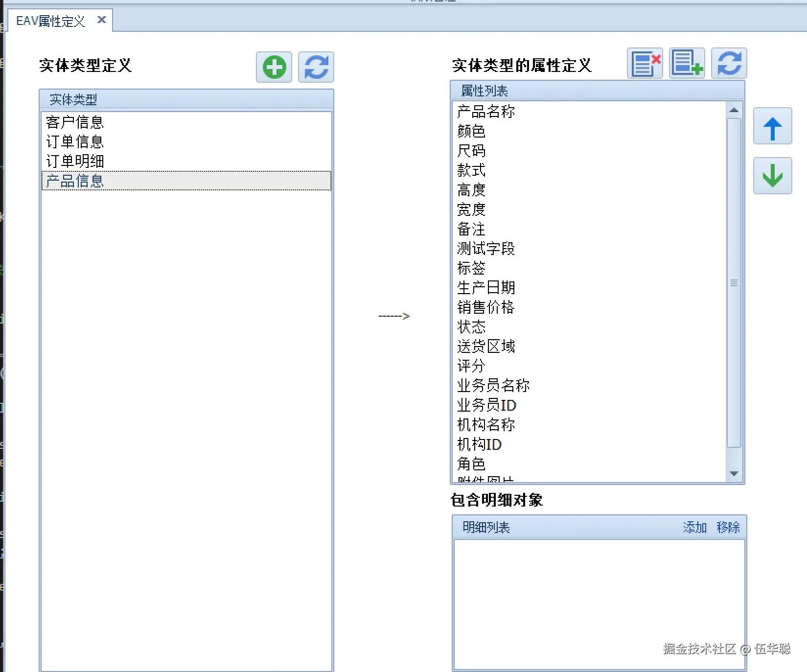Refresh the entity type list
Screen dimensions: 807x672
[316, 67]
